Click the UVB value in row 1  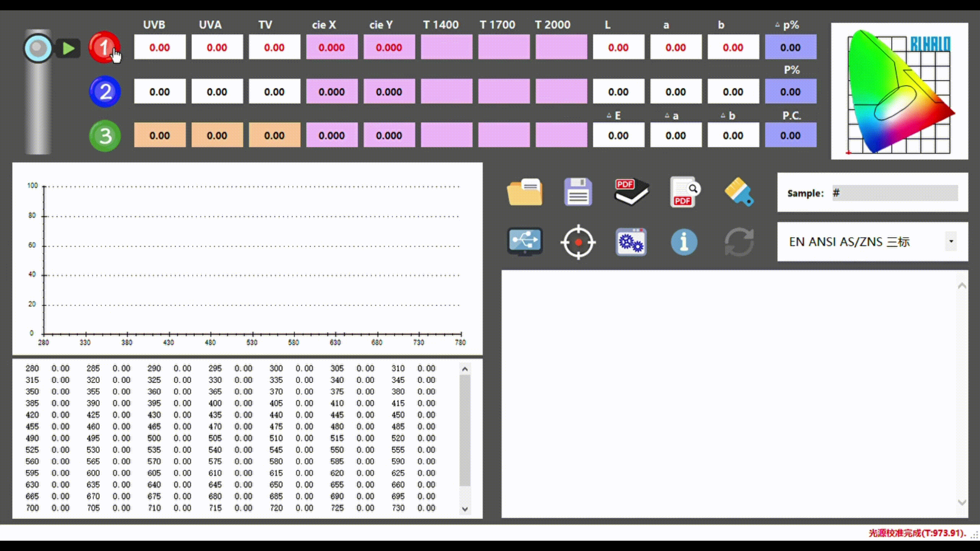coord(160,47)
